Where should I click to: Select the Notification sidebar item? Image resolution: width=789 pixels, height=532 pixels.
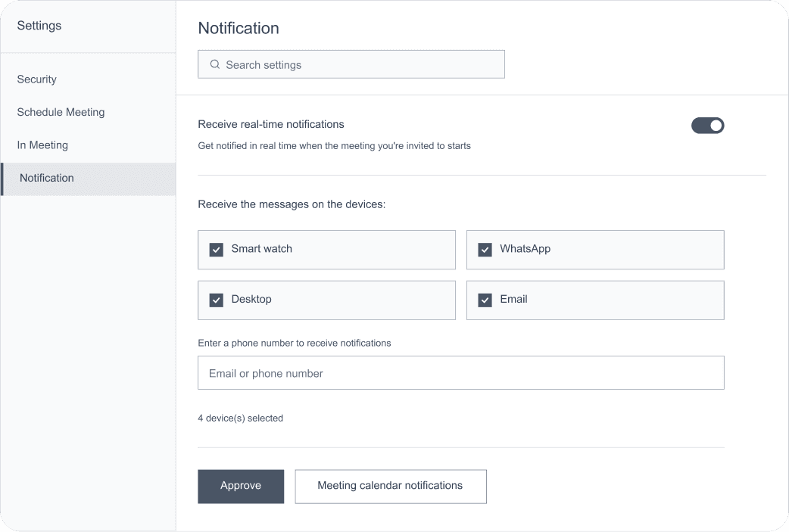(88, 179)
